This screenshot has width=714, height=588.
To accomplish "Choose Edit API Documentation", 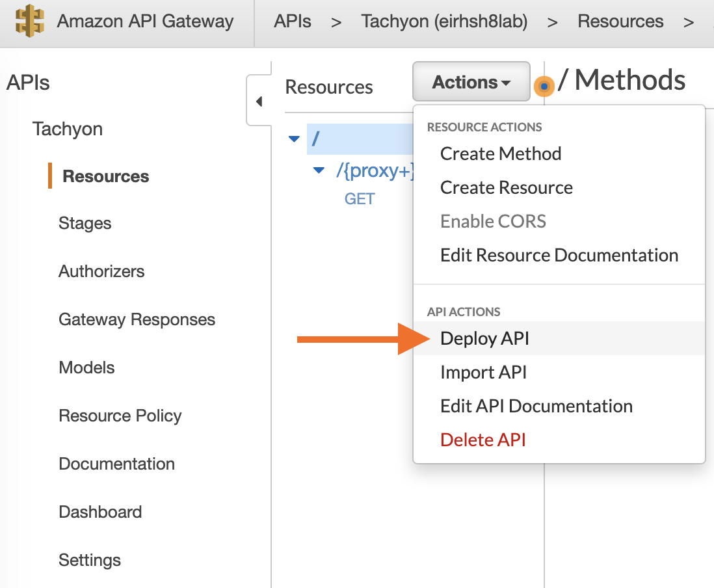I will [536, 406].
